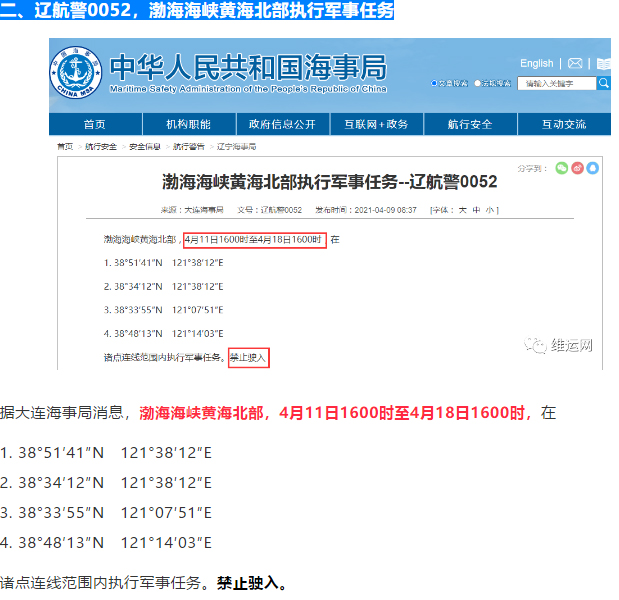Click the China MSA anchor logo
Image resolution: width=619 pixels, height=600 pixels.
76,73
